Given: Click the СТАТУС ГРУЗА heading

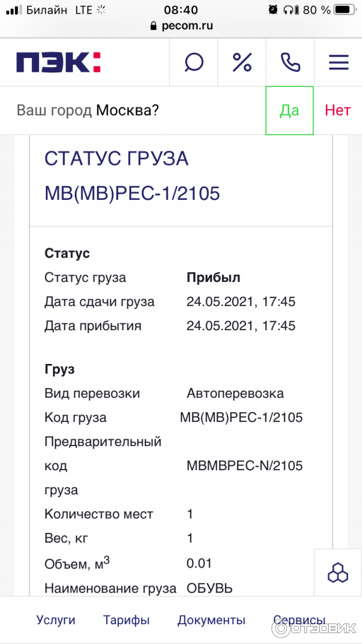Looking at the screenshot, I should (116, 159).
